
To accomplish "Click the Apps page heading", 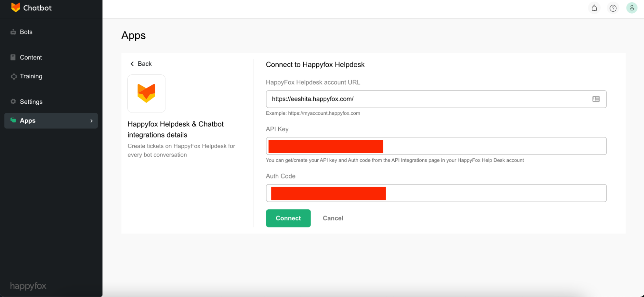I will point(133,35).
